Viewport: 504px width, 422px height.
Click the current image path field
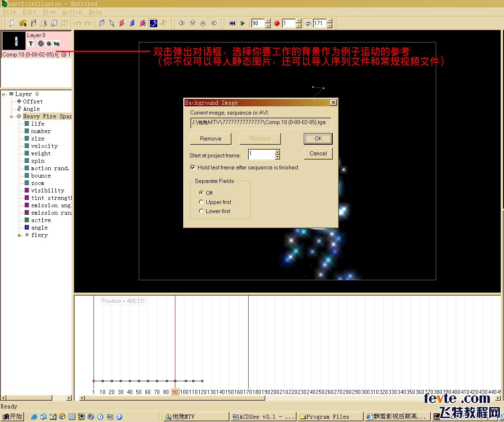pos(261,123)
